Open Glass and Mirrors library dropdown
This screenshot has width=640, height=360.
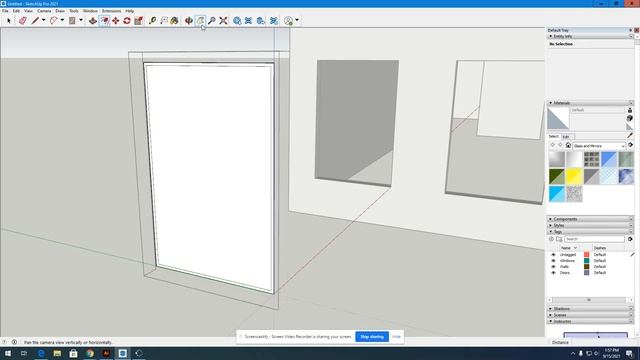pos(599,146)
